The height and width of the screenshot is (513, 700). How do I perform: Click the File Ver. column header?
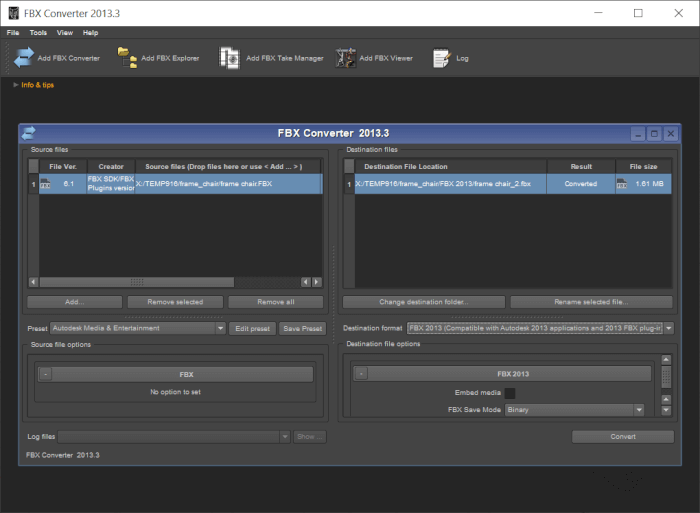tap(63, 167)
